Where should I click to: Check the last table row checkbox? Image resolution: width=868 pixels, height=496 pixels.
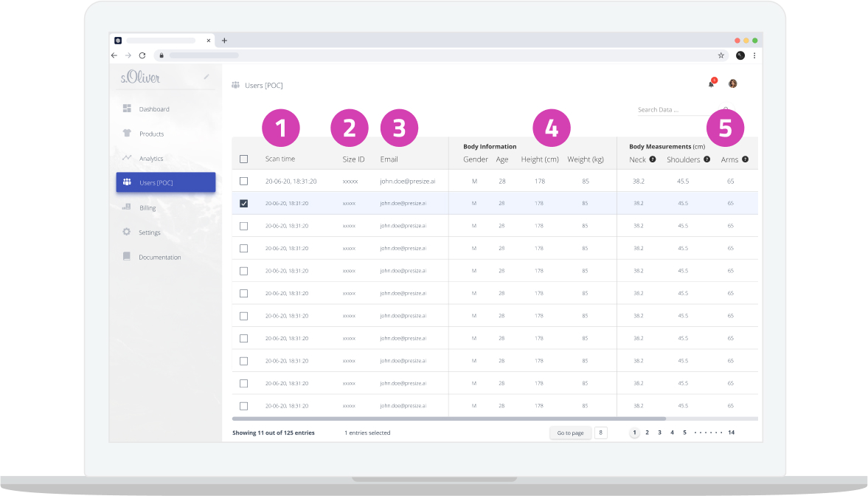(x=243, y=406)
